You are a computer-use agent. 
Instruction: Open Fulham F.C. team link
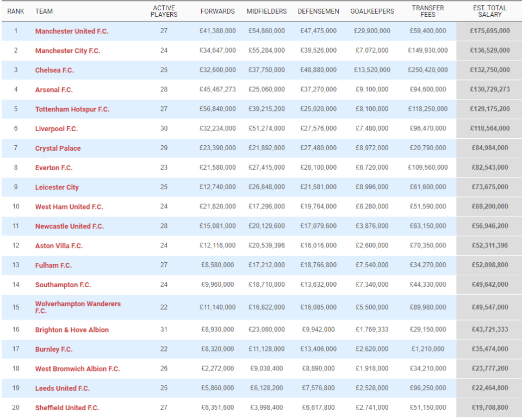tap(54, 265)
